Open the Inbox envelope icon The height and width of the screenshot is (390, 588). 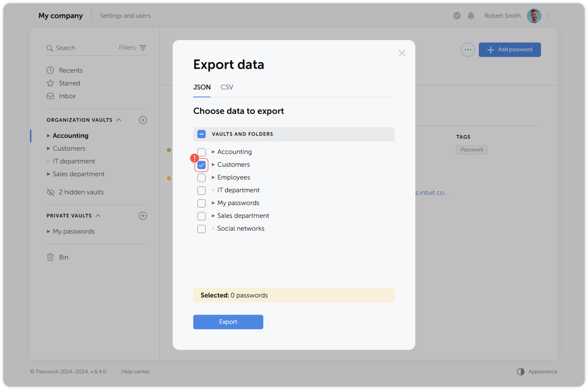[x=50, y=96]
